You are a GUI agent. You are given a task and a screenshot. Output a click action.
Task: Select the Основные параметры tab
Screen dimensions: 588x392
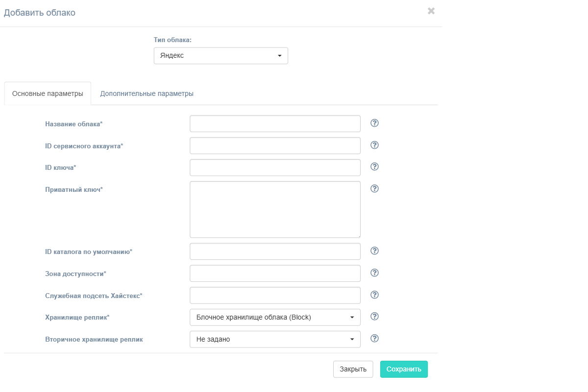coord(48,93)
